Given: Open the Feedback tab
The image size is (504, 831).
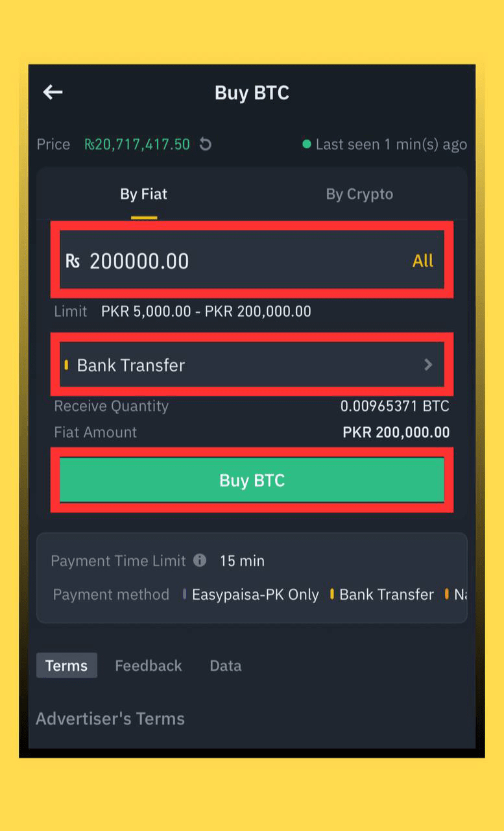Looking at the screenshot, I should point(149,665).
